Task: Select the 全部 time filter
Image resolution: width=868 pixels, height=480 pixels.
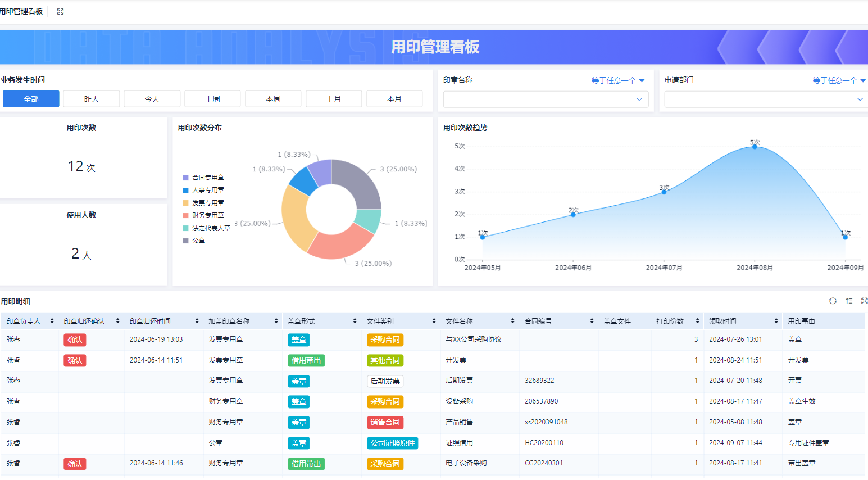Action: (x=31, y=99)
